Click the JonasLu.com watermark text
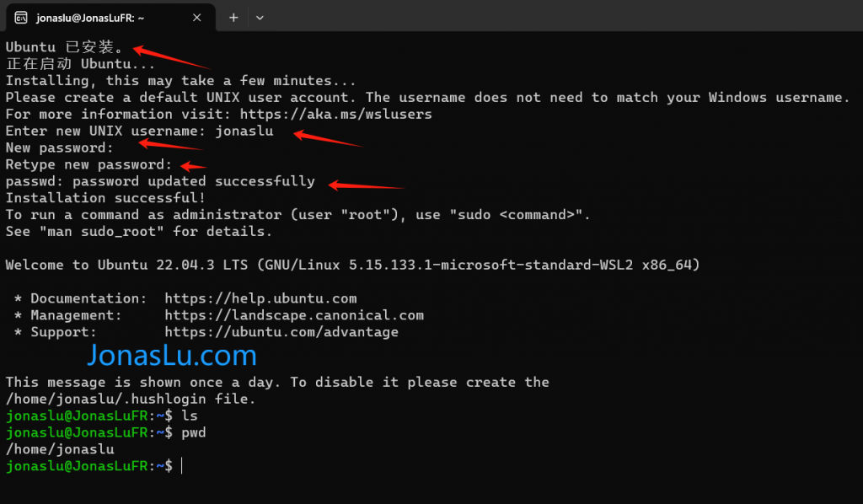Viewport: 863px width, 504px height. (x=172, y=356)
